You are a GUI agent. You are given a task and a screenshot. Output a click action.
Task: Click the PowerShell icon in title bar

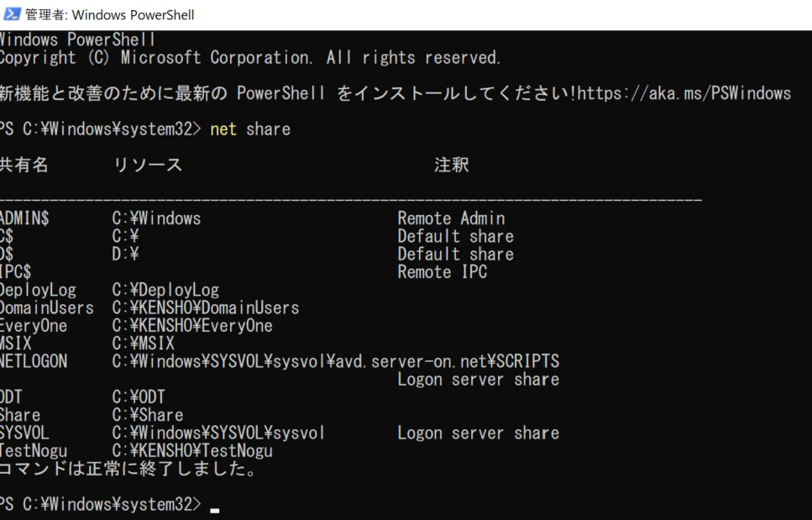coord(12,14)
